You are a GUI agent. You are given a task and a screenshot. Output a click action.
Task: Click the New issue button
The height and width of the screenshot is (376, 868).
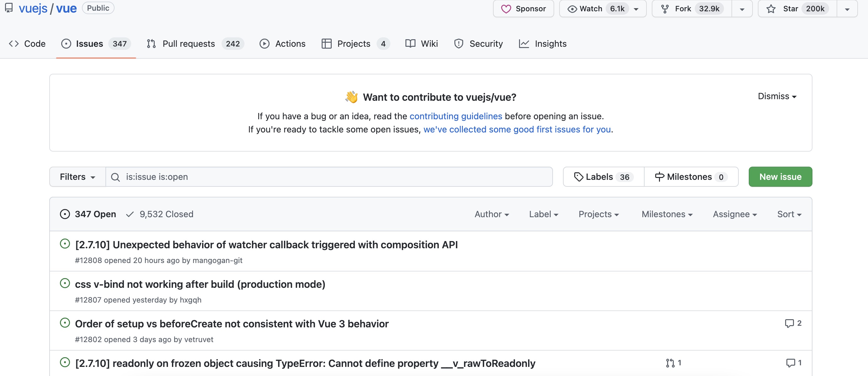pyautogui.click(x=780, y=177)
